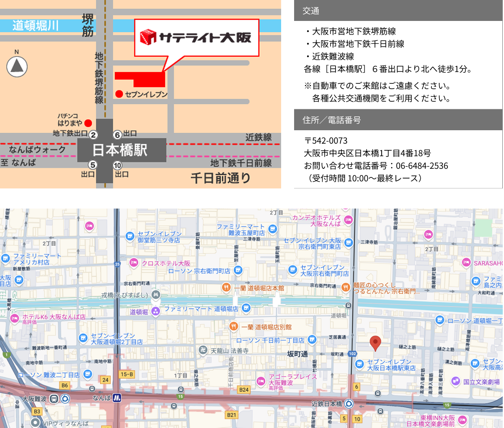
Task: Select the 受付時間 10:00〜最終レース text
Action: coord(365,178)
